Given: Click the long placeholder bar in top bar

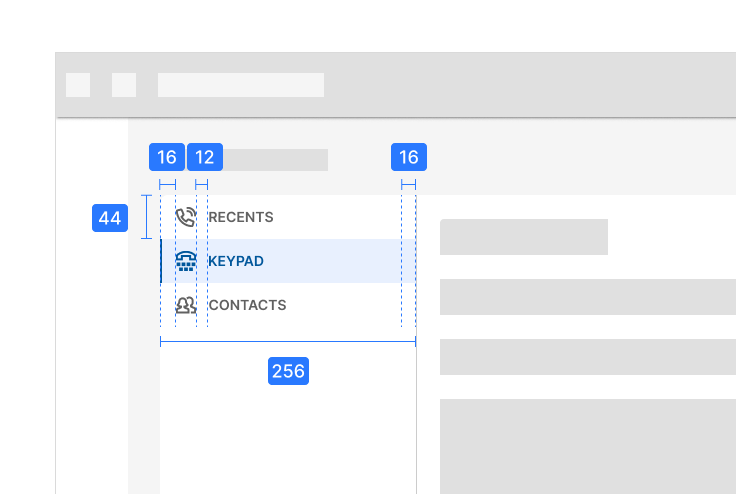Looking at the screenshot, I should (x=240, y=85).
